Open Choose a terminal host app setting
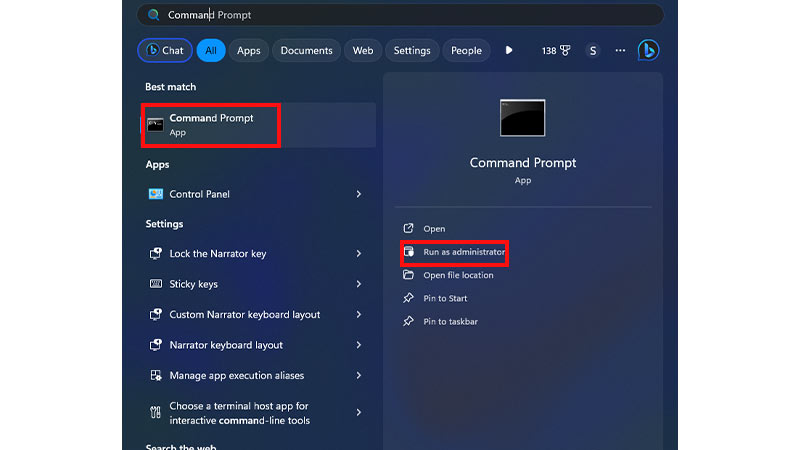 click(258, 413)
